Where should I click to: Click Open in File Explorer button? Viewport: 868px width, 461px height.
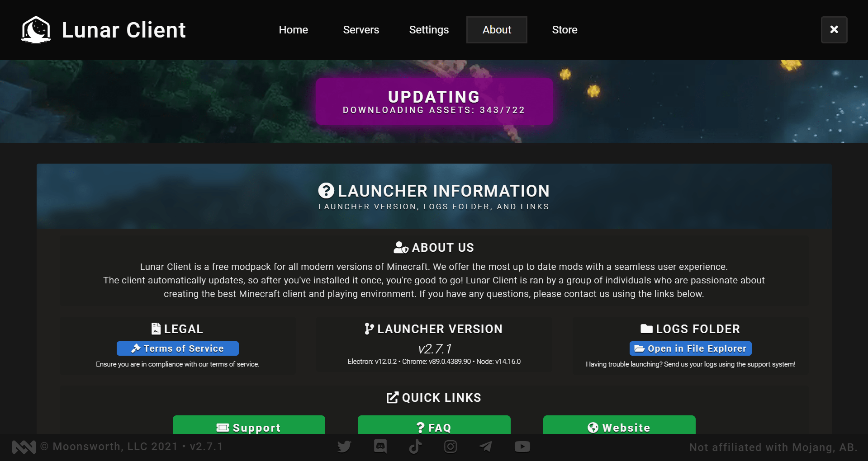pyautogui.click(x=691, y=348)
